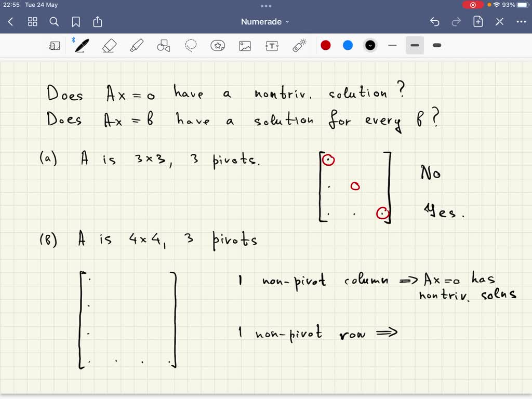
Task: Open the Shapes tool
Action: (164, 45)
